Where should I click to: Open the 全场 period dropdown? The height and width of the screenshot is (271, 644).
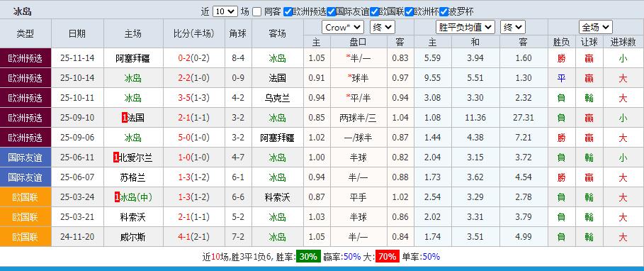pos(596,28)
